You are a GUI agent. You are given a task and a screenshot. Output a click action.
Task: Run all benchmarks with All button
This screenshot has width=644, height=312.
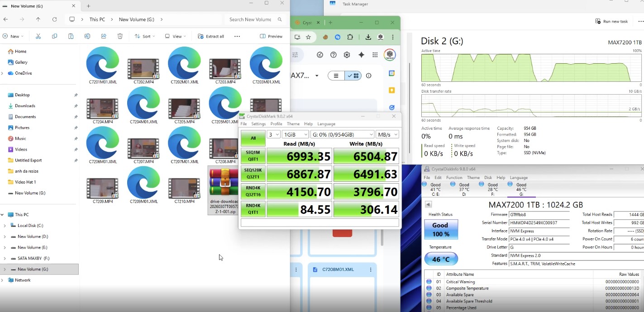pos(253,138)
